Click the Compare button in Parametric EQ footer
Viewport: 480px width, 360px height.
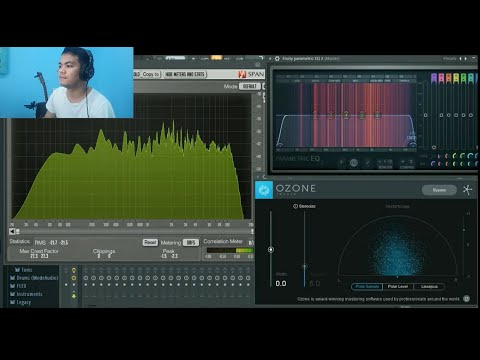[x=407, y=163]
